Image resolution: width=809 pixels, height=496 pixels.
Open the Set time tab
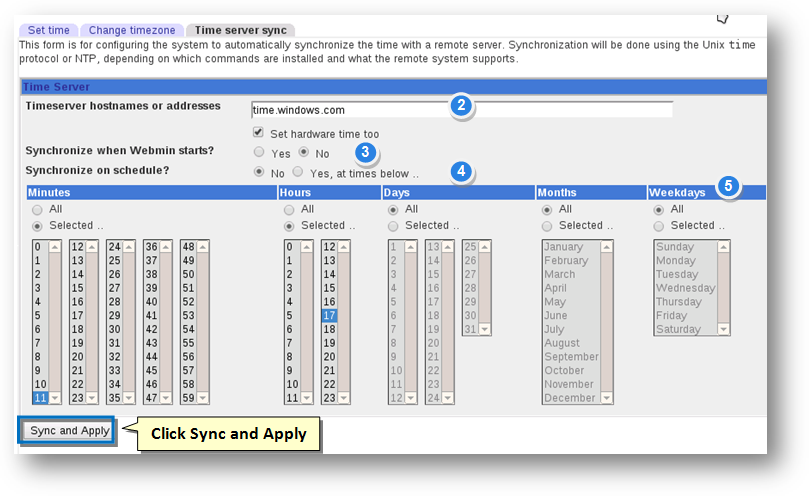click(48, 30)
